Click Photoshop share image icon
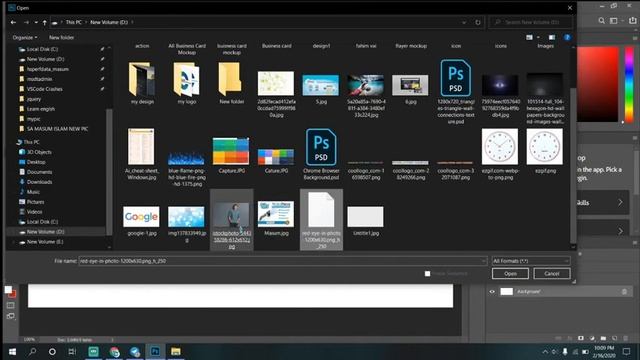 (x=633, y=20)
